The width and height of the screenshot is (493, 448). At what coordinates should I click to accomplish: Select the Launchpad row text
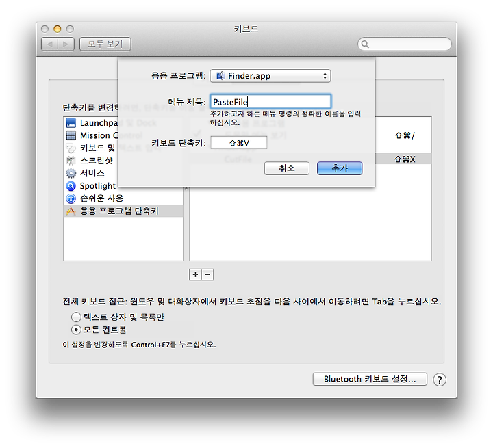(99, 123)
